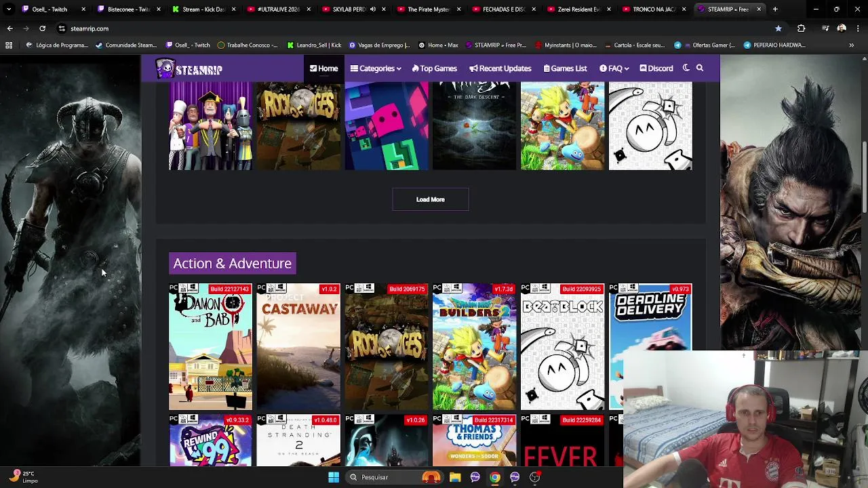868x488 pixels.
Task: Expand the bookmarks overflow chevron
Action: (851, 45)
